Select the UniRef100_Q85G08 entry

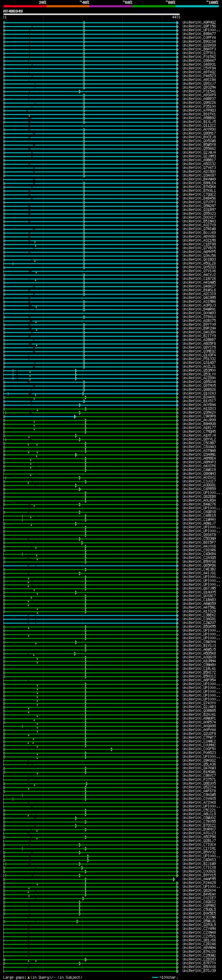pyautogui.click(x=199, y=382)
